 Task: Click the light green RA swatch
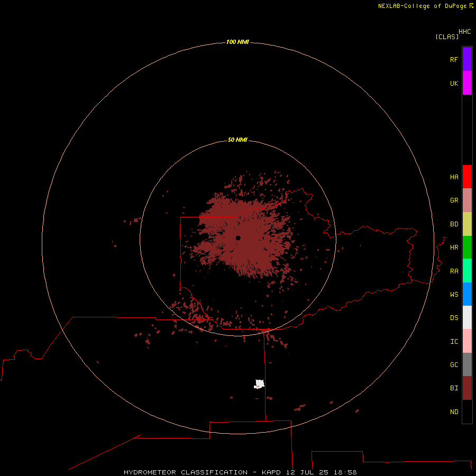click(x=467, y=271)
